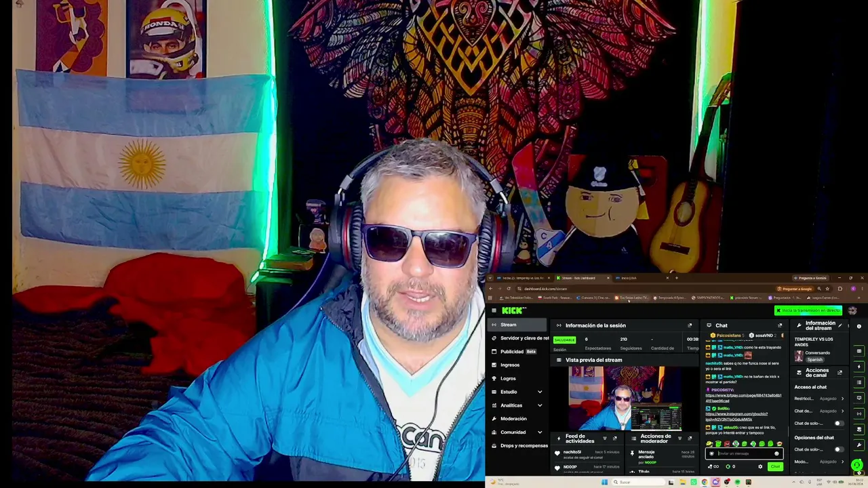The image size is (868, 488).
Task: Open the Windows Start menu
Action: click(x=604, y=483)
